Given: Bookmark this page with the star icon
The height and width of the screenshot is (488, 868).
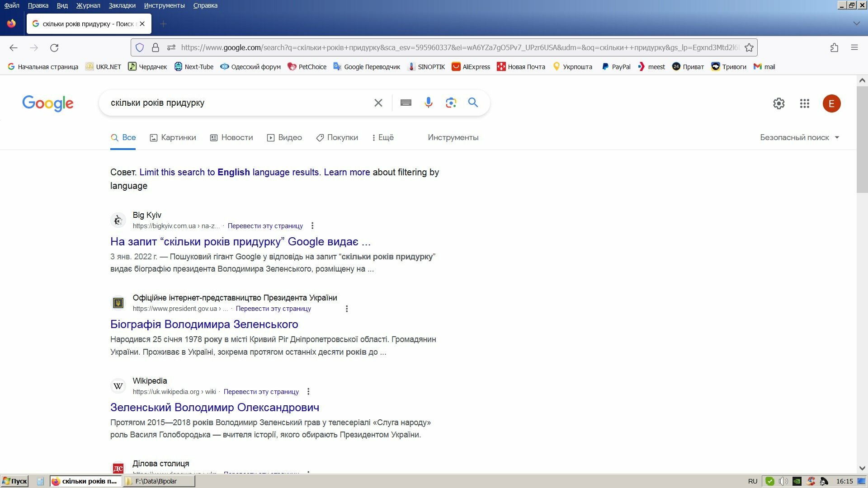Looking at the screenshot, I should (749, 47).
